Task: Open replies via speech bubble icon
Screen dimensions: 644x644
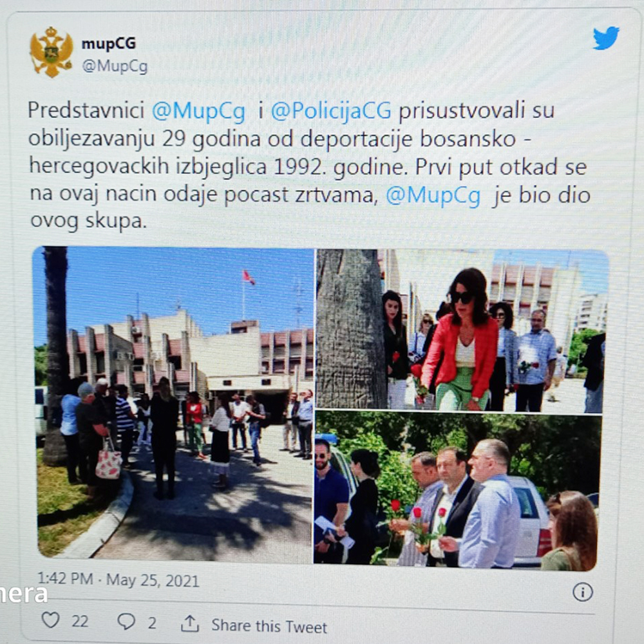Action: pos(126,621)
